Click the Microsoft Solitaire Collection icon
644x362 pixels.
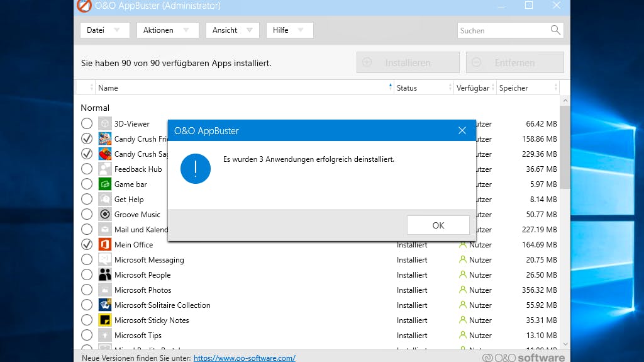click(105, 305)
